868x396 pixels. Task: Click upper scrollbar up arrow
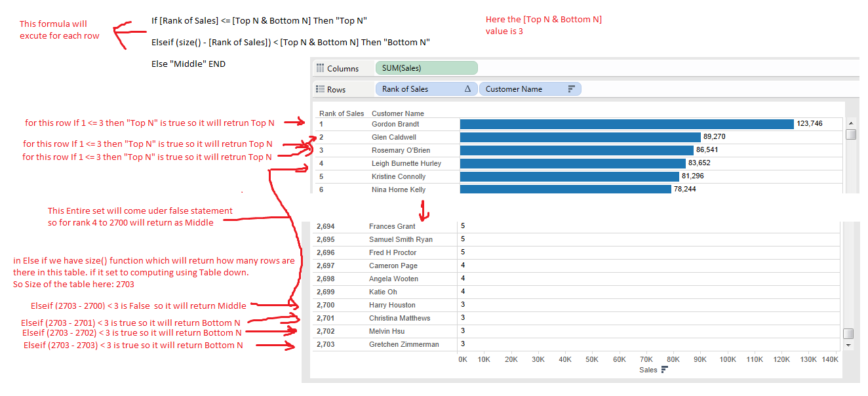(851, 123)
